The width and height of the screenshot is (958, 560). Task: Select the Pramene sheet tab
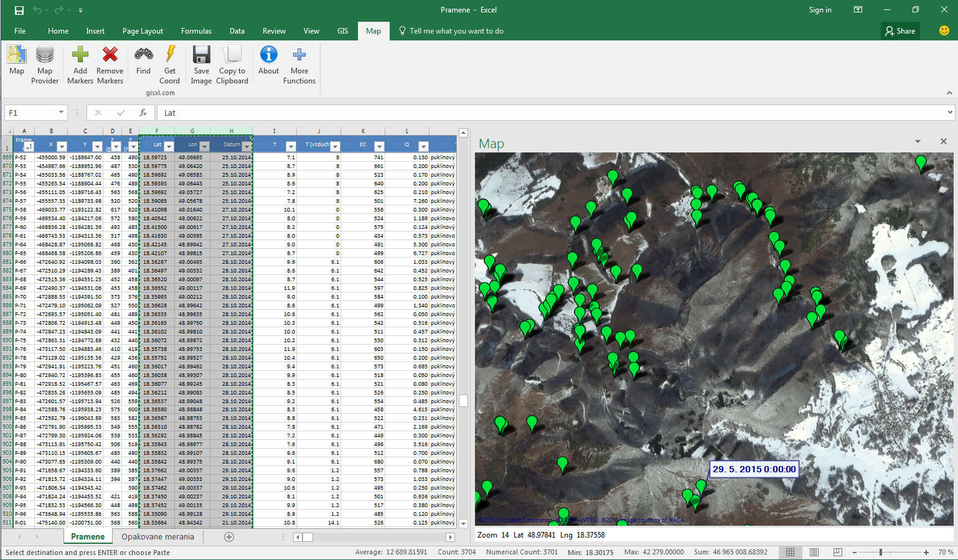(88, 537)
